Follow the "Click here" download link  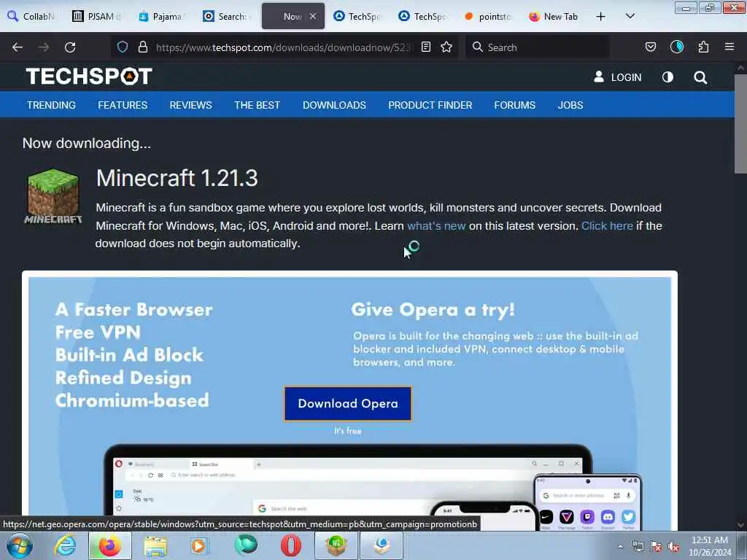pos(607,226)
